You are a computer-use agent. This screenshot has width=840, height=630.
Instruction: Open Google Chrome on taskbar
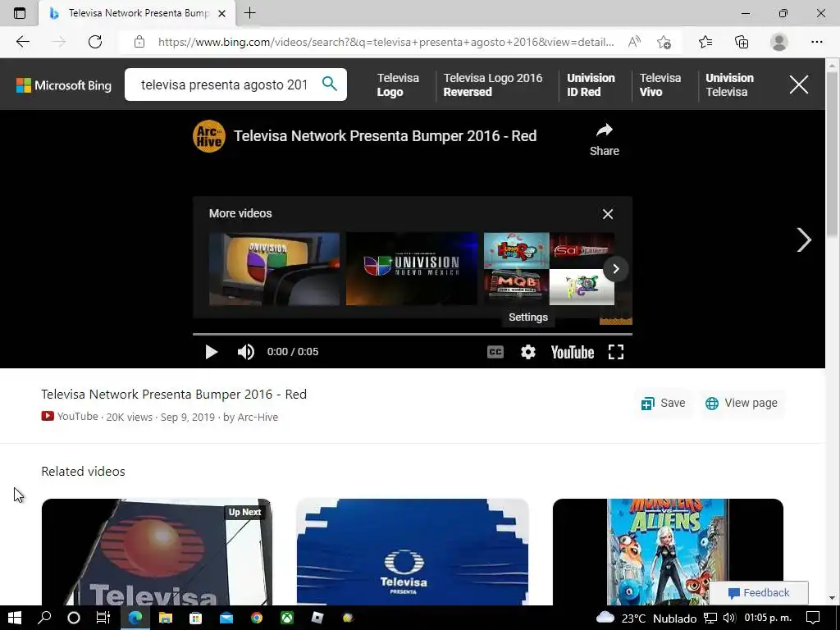(x=257, y=618)
